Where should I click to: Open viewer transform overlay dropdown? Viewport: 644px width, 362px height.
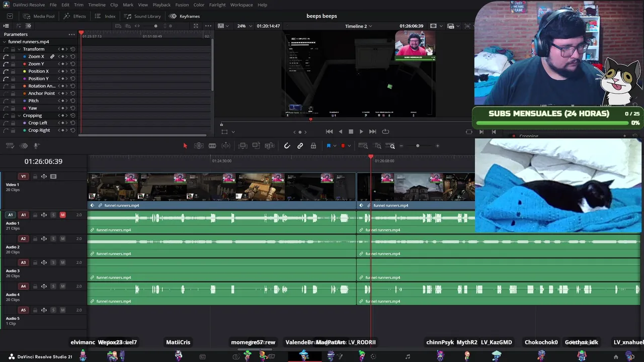pos(233,132)
